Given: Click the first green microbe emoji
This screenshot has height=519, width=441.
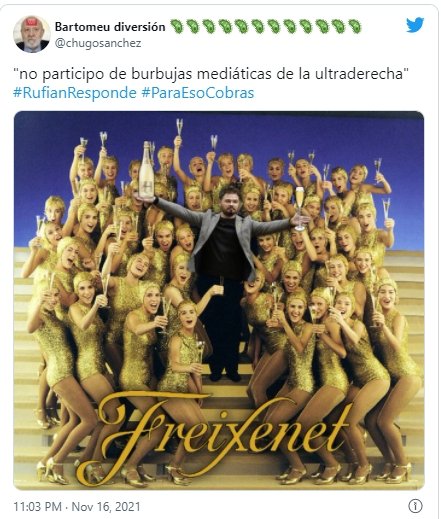Looking at the screenshot, I should click(177, 26).
